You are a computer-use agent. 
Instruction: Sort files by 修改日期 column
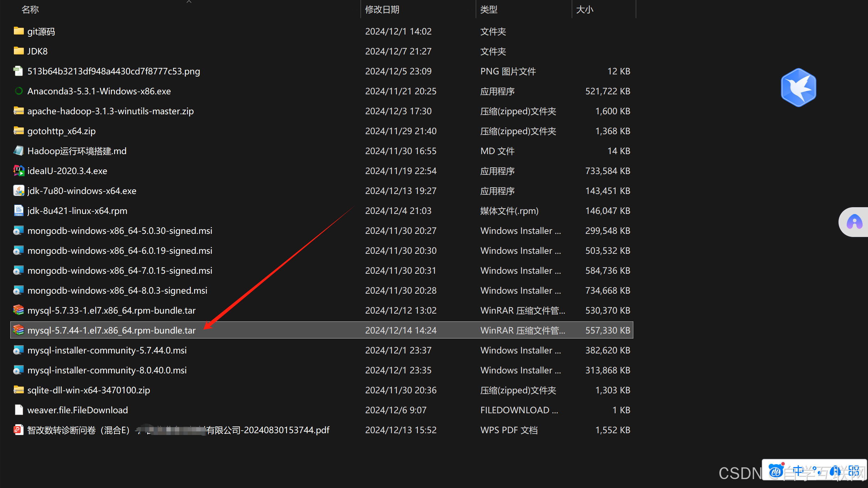382,9
